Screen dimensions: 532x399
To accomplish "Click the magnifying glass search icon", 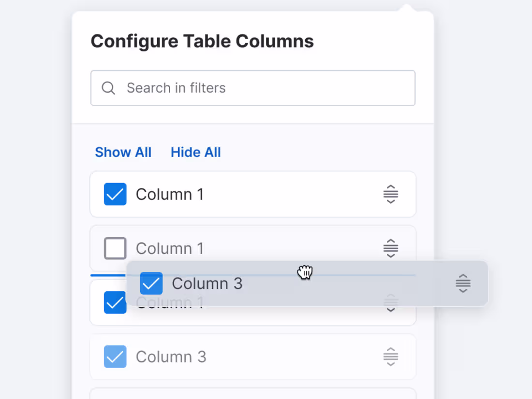I will click(x=108, y=88).
